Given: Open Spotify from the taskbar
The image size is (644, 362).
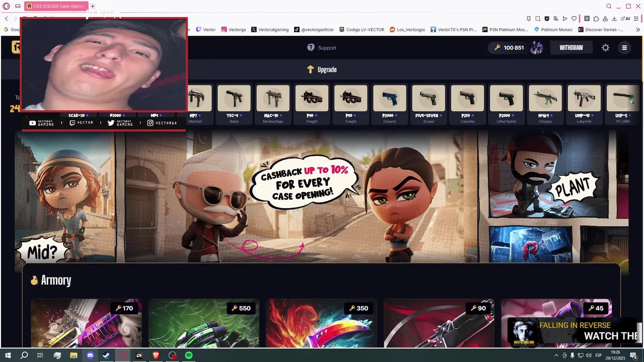Looking at the screenshot, I should 189,355.
